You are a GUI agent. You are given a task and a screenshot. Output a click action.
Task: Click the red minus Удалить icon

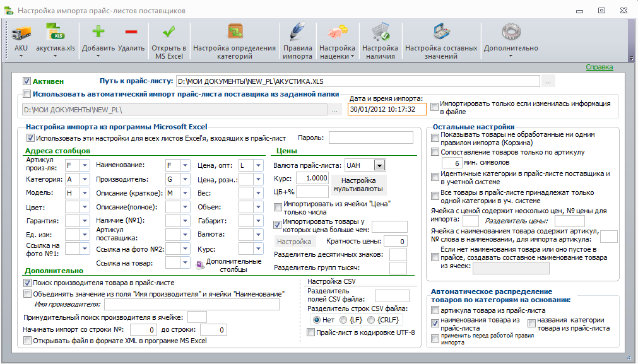(x=131, y=32)
